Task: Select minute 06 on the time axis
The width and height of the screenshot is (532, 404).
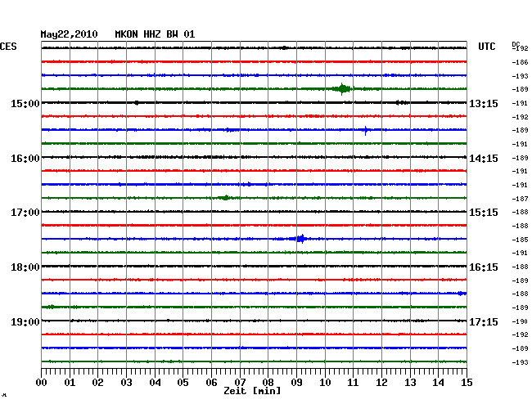Action: tap(211, 382)
